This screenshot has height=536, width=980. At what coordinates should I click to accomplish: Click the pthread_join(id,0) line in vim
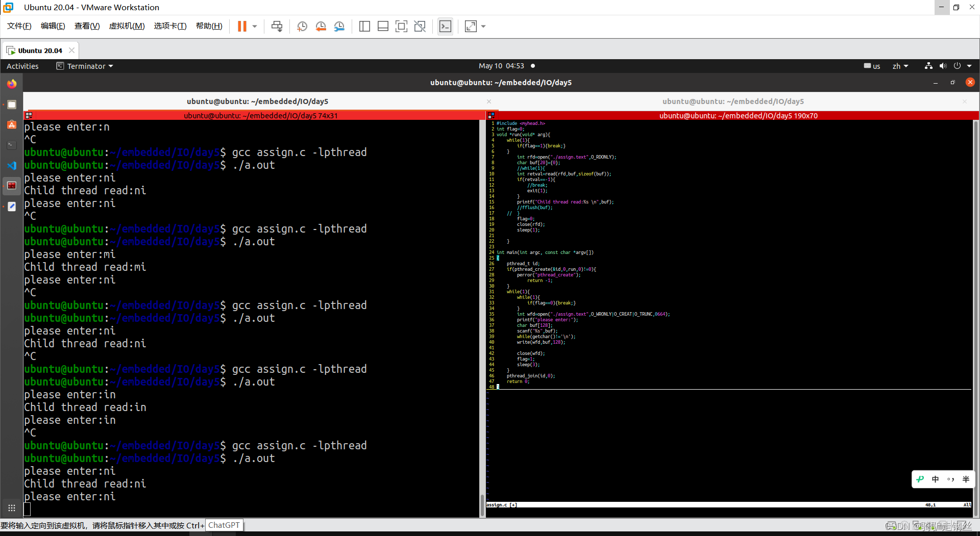[x=530, y=376]
